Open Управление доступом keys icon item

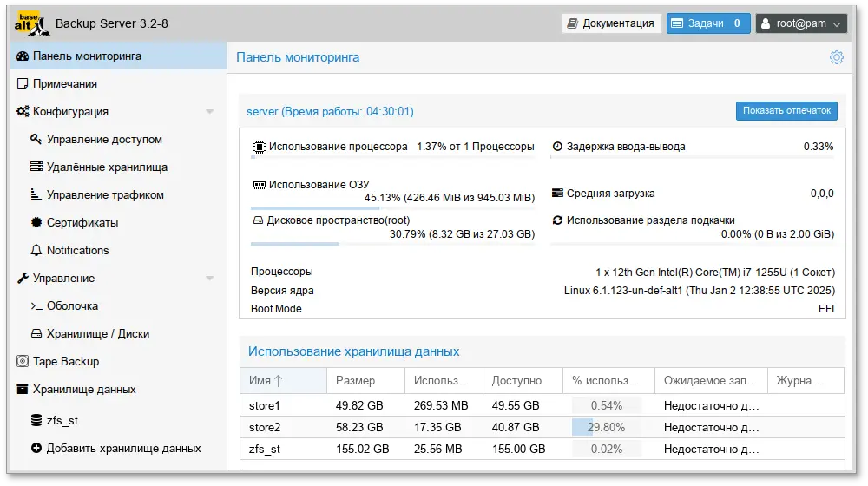tap(104, 140)
